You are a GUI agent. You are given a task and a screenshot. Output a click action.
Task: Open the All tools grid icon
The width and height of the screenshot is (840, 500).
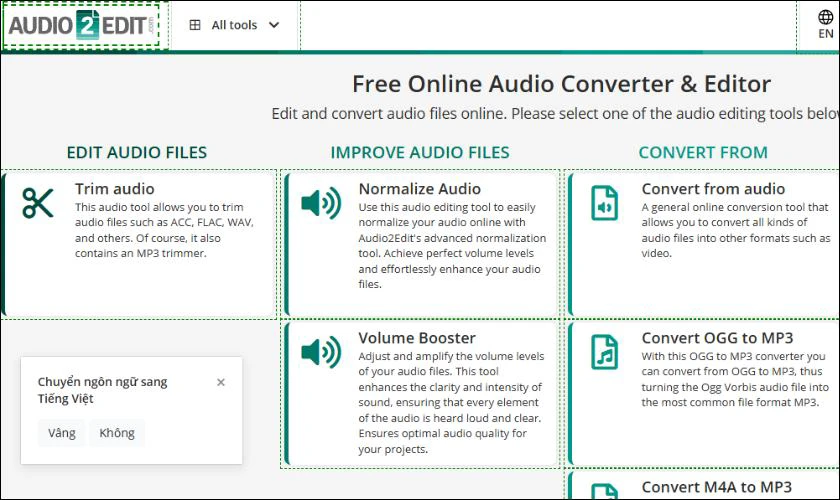coord(195,25)
